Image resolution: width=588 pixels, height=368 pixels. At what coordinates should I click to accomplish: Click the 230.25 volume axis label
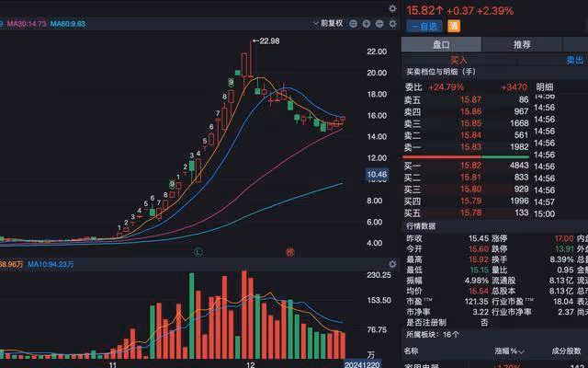click(x=379, y=275)
